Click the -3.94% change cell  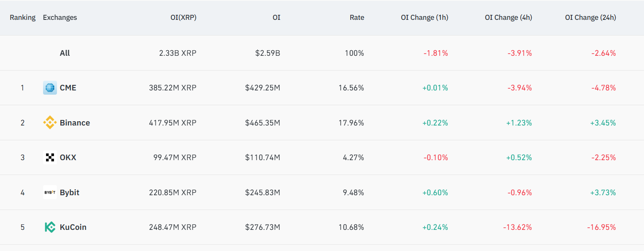520,88
